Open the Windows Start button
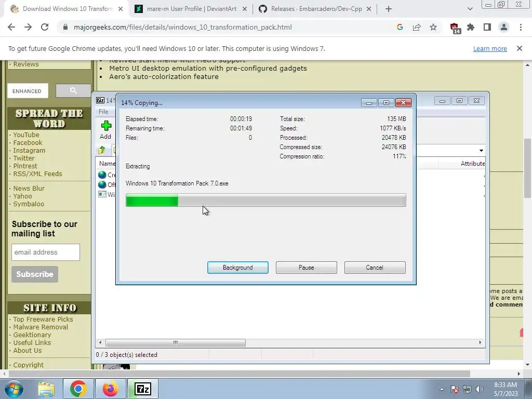The width and height of the screenshot is (532, 399). (x=14, y=389)
